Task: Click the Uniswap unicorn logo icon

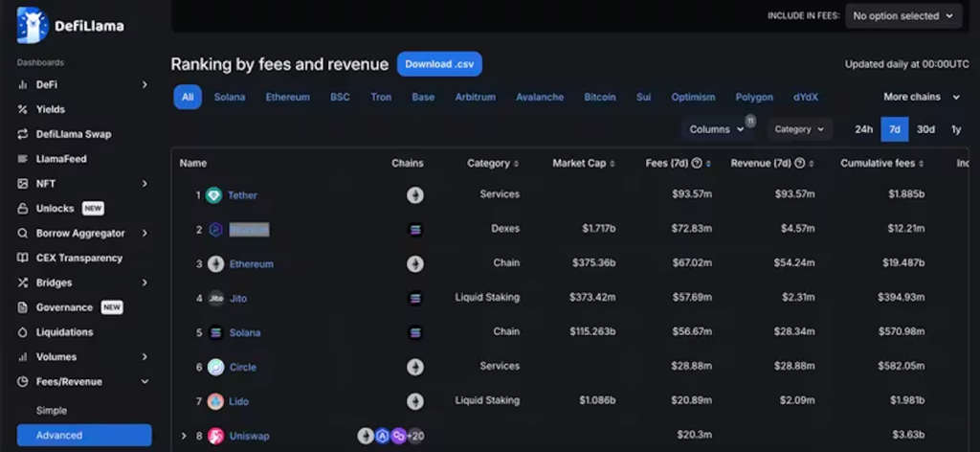Action: (x=215, y=436)
